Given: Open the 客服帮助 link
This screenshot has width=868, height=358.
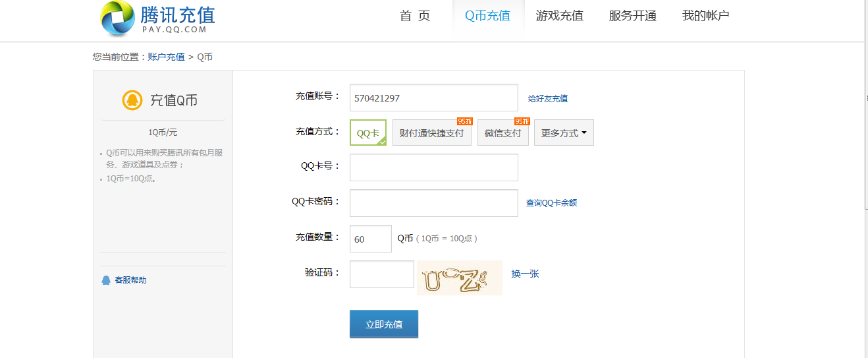Looking at the screenshot, I should click(x=130, y=280).
